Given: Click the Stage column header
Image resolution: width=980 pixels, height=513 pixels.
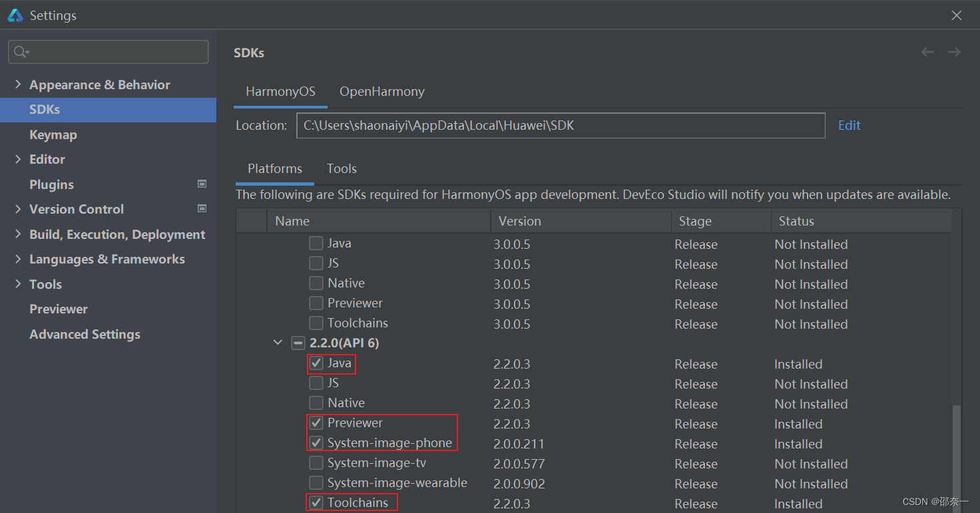Looking at the screenshot, I should (x=721, y=221).
